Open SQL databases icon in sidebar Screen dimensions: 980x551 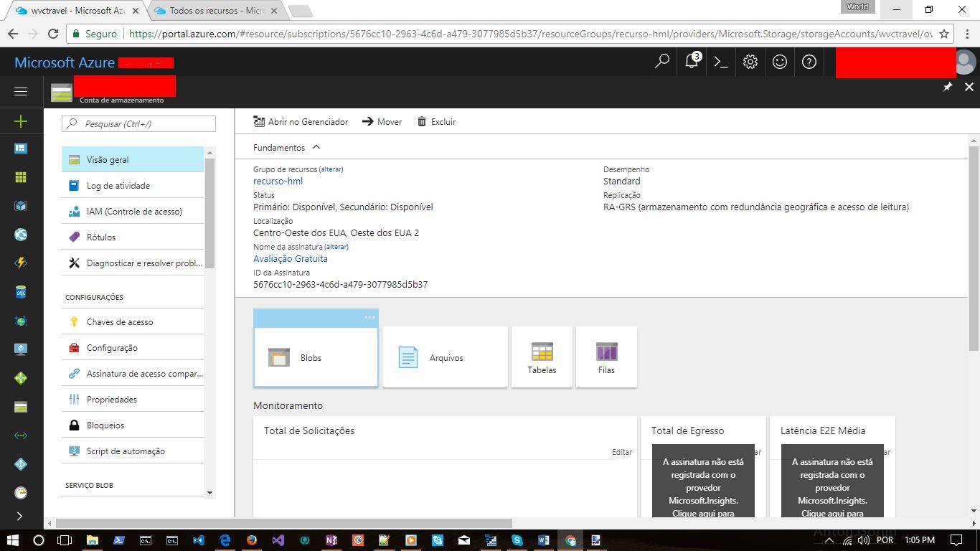coord(21,292)
